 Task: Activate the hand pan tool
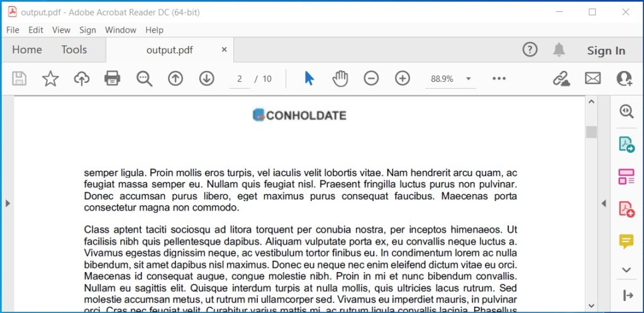[x=340, y=79]
